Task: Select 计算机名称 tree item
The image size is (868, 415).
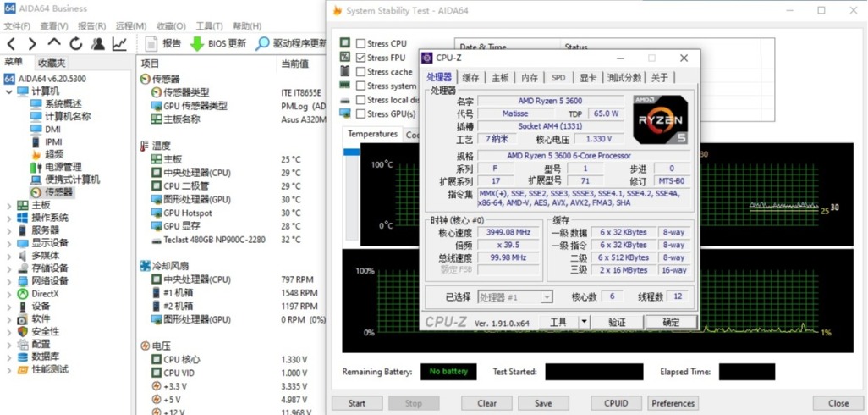Action: 68,116
